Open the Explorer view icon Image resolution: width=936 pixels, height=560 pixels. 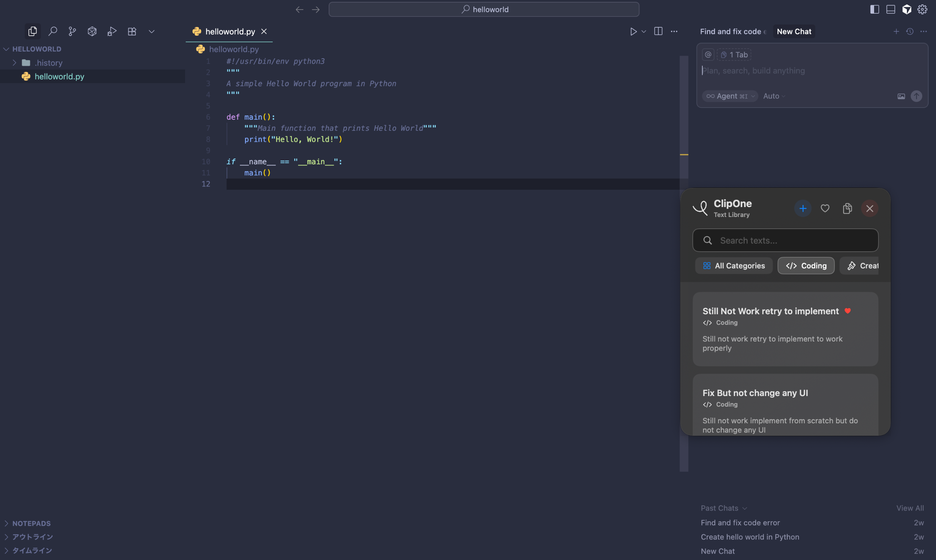pos(32,31)
